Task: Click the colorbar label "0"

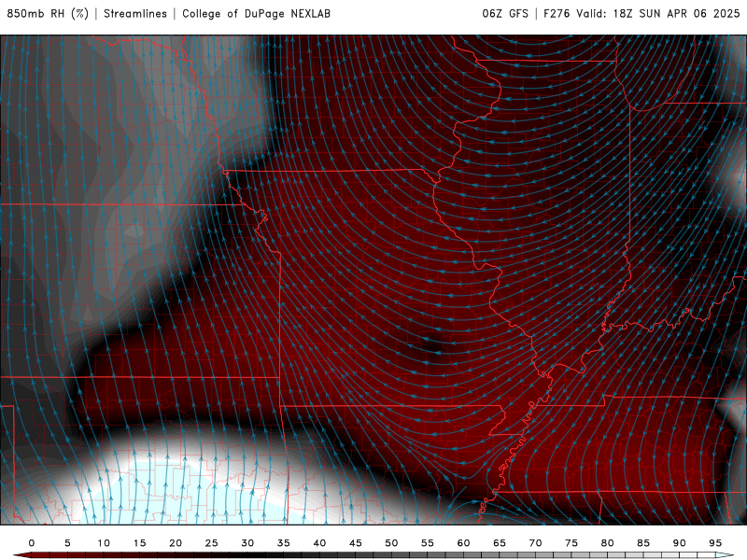Action: [x=32, y=543]
